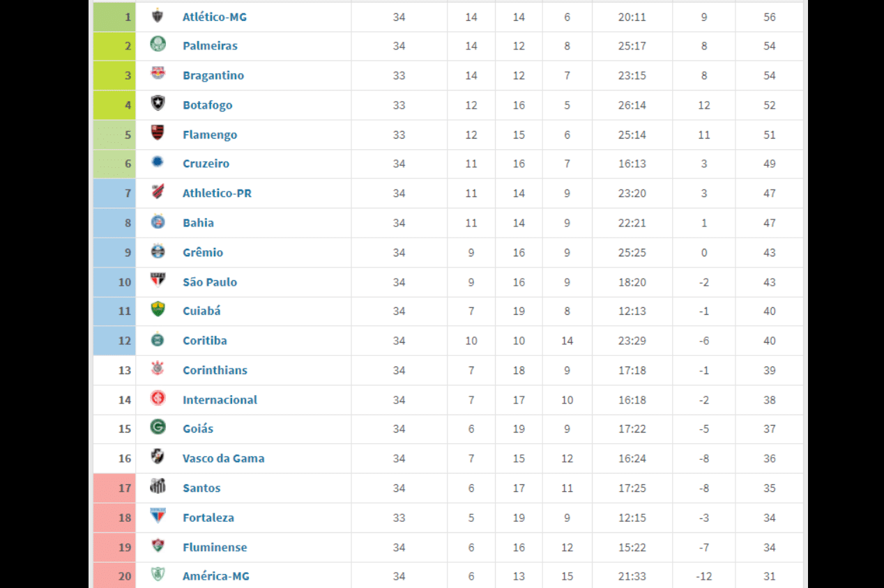Select the green position cell for rank 1
This screenshot has width=884, height=588.
click(x=114, y=16)
